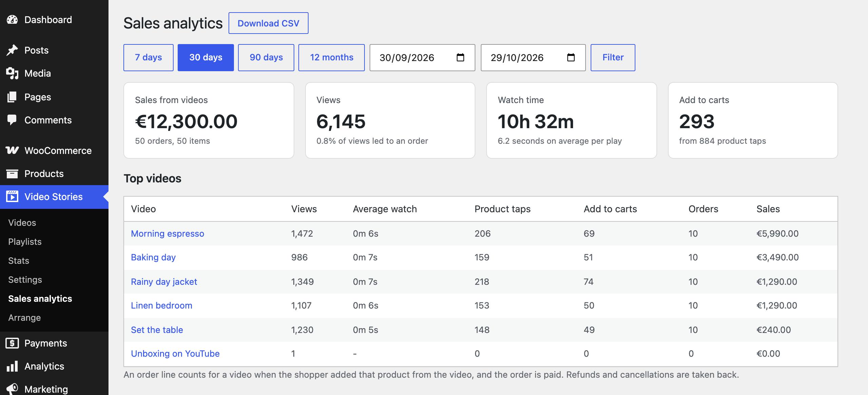
Task: Click the Pages icon in sidebar
Action: click(x=12, y=97)
